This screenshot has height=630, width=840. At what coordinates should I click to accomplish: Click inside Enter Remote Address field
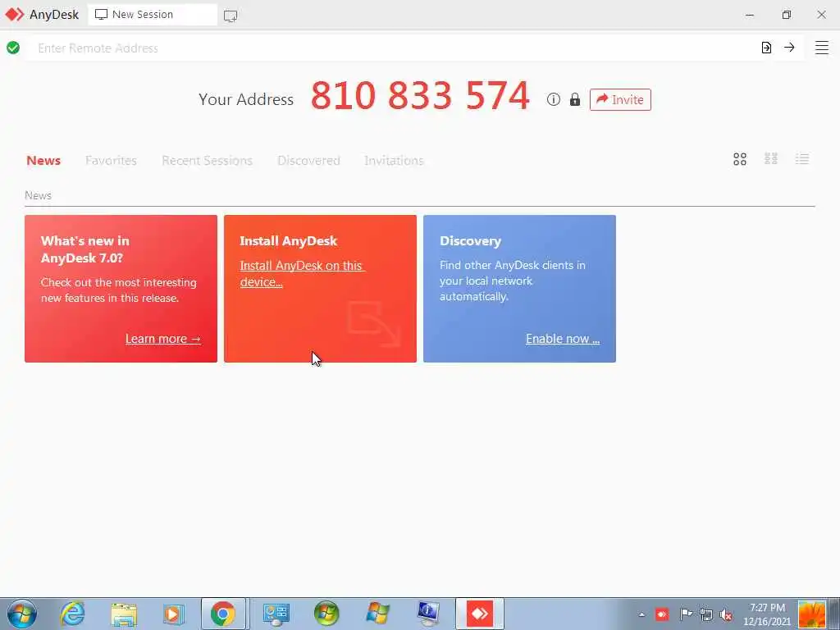click(x=394, y=48)
